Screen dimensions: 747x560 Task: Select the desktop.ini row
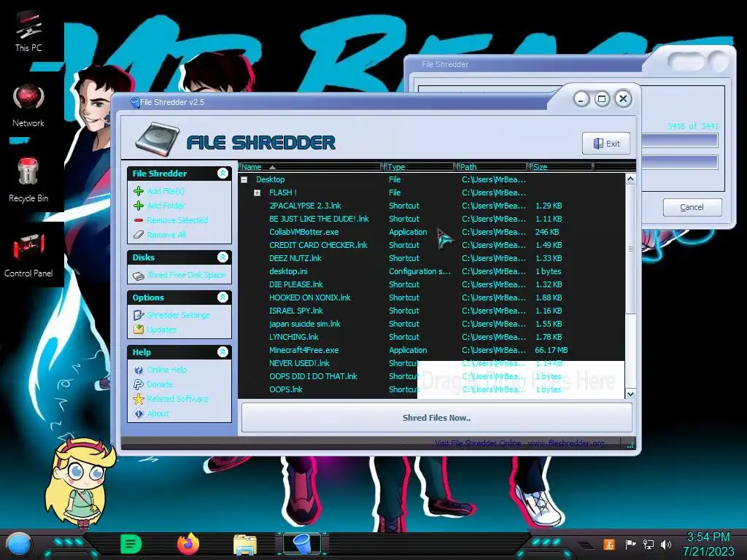(x=431, y=271)
